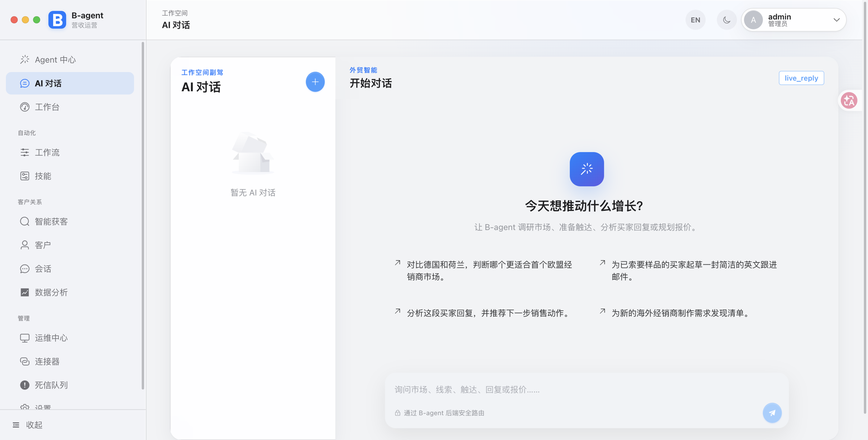Choose the Germany vs Netherlands market suggestion
This screenshot has width=868, height=440.
[484, 271]
